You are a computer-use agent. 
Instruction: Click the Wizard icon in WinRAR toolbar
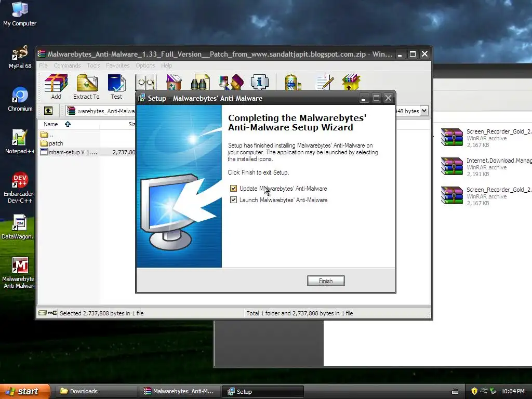click(x=231, y=83)
